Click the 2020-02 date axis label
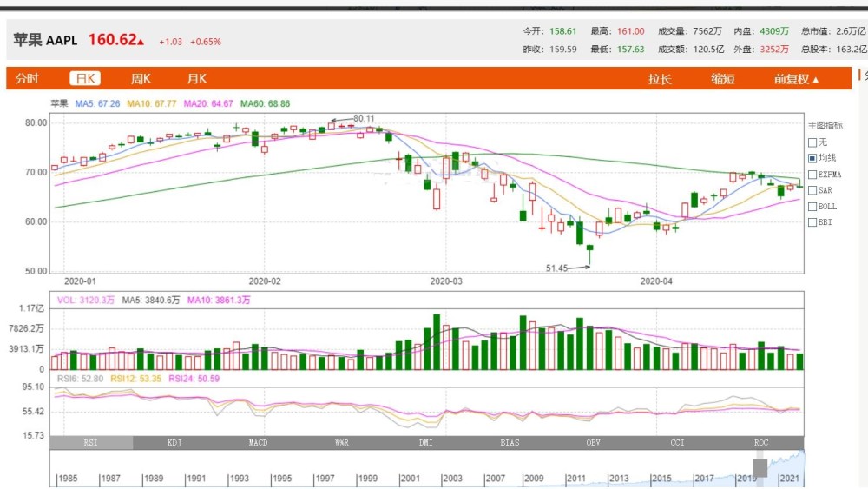The image size is (868, 489). pos(265,281)
